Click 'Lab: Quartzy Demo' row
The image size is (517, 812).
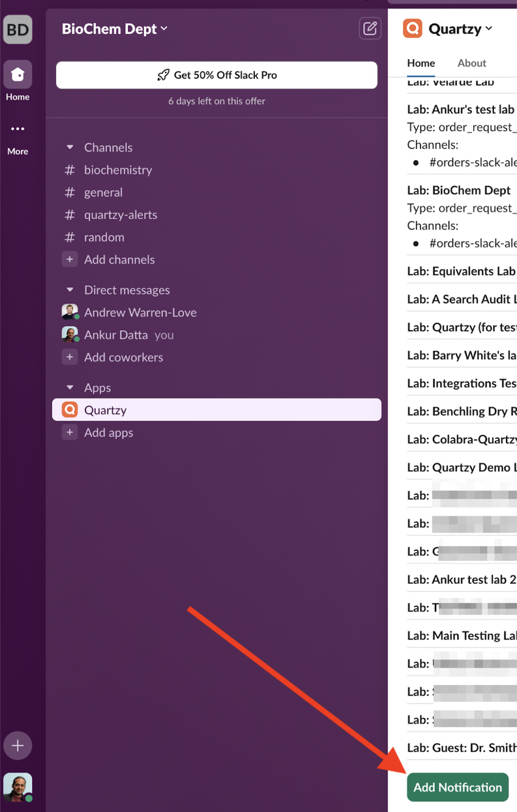[x=462, y=468]
